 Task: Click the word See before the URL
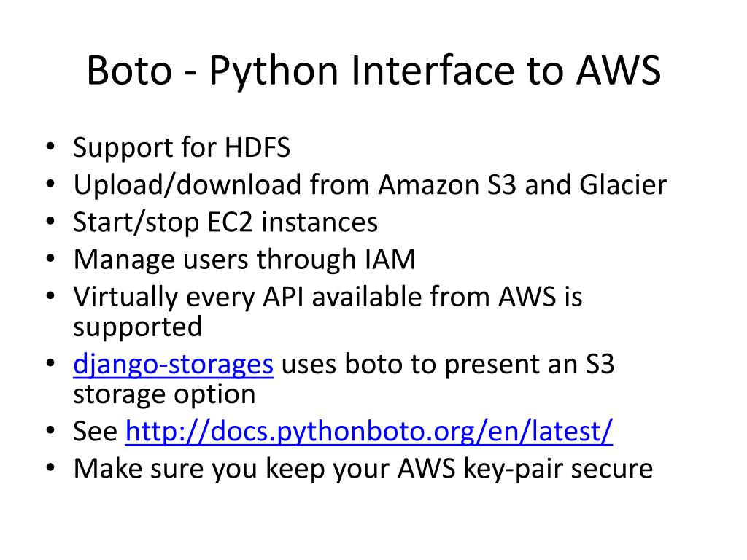(96, 432)
